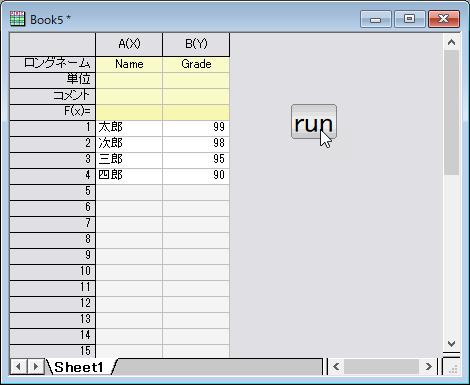Click the horizontal scrollbar thumb
This screenshot has height=385, width=470.
click(382, 367)
